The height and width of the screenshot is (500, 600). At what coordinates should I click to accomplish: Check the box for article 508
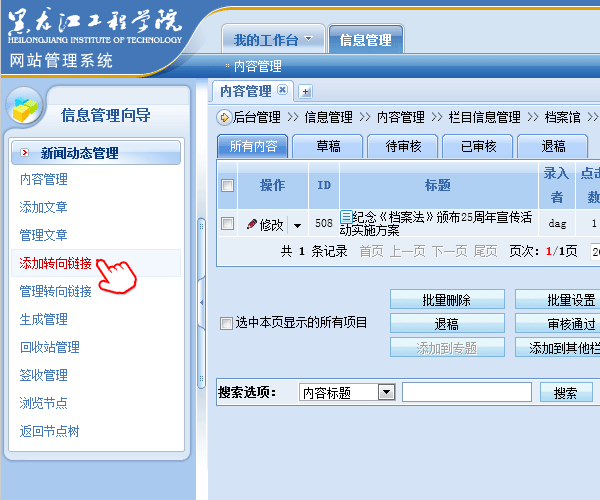tap(227, 224)
